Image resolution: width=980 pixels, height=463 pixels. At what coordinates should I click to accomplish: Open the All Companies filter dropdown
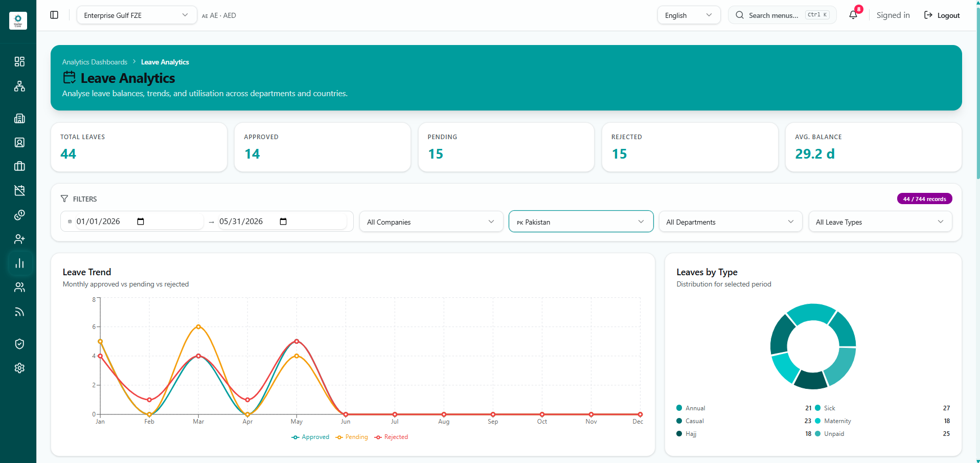pyautogui.click(x=431, y=222)
